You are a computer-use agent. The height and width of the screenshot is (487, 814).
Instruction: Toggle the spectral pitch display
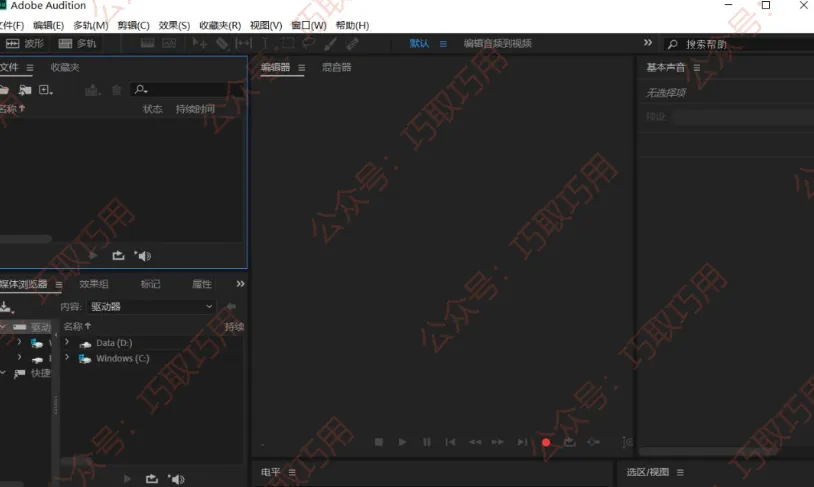(x=169, y=43)
